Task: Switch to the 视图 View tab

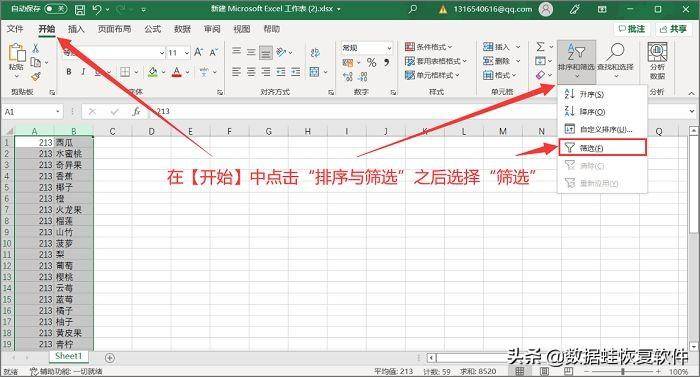Action: pos(242,29)
